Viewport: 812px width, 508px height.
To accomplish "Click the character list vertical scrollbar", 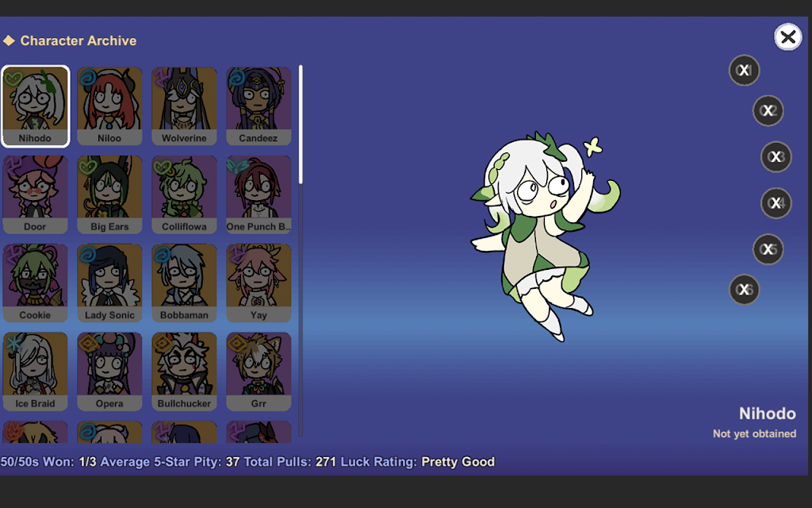I will click(301, 127).
